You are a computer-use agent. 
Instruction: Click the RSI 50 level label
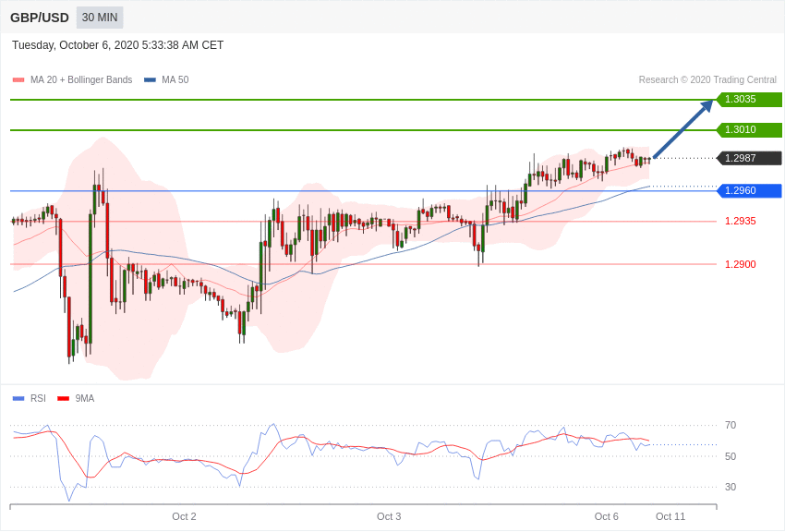click(731, 456)
